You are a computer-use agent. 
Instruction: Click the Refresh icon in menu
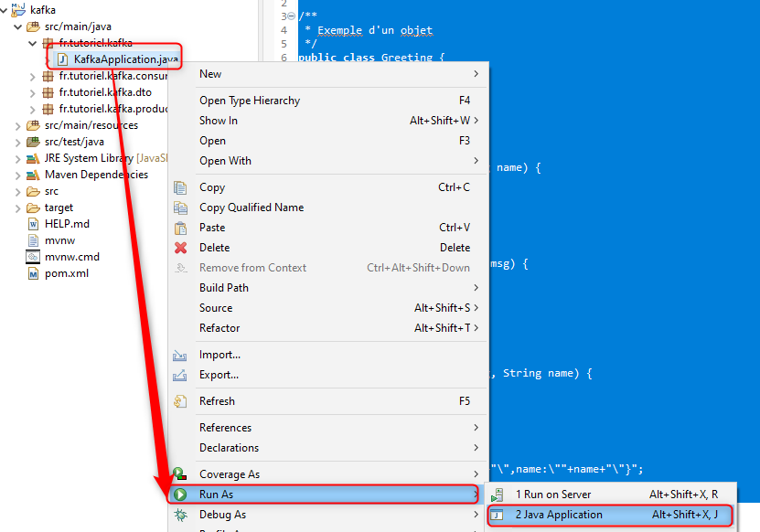pyautogui.click(x=181, y=401)
